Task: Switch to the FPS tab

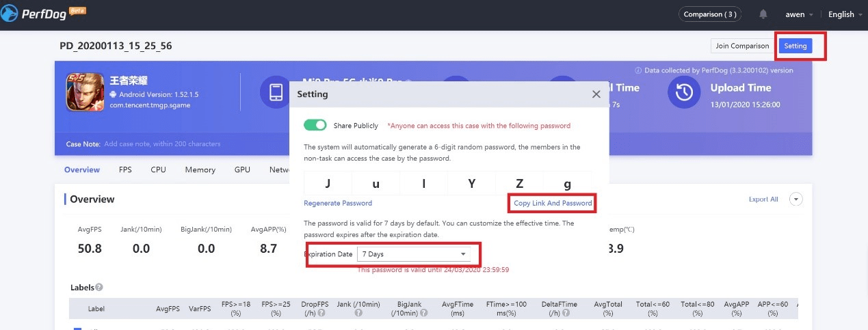Action: point(125,169)
